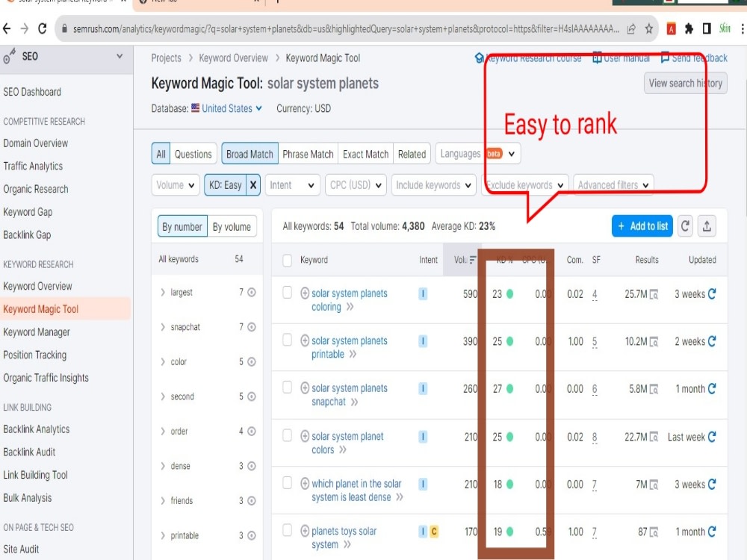
Task: Check the planets toys solar system row
Action: coord(288,530)
